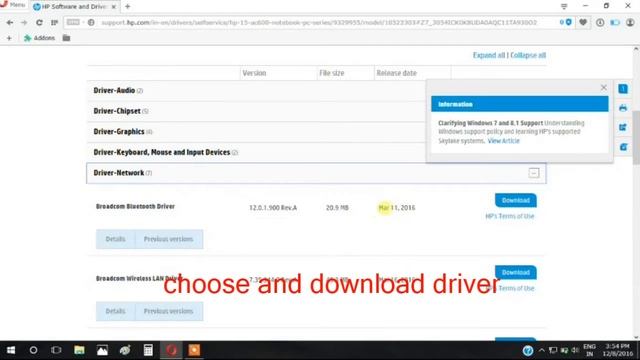This screenshot has width=640, height=360.
Task: Add a bookmark with the plus icon
Action: click(x=9, y=38)
